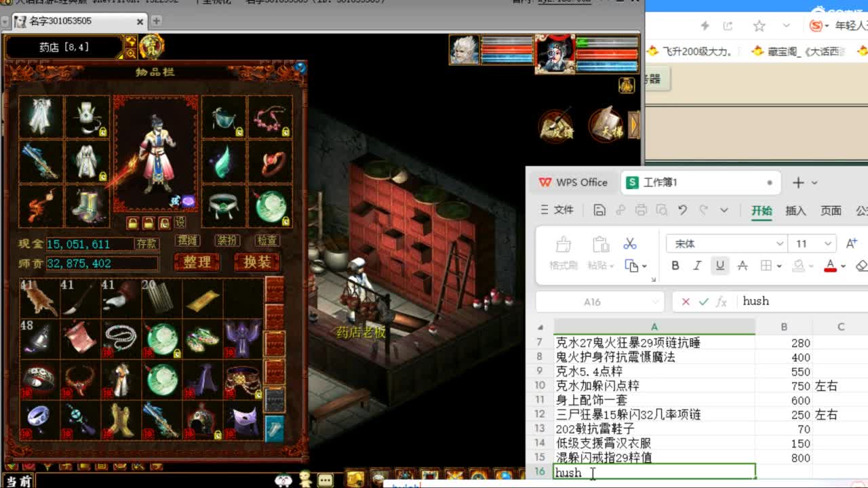This screenshot has width=868, height=488.
Task: Click the animal fur item stacked 41
Action: 39,298
